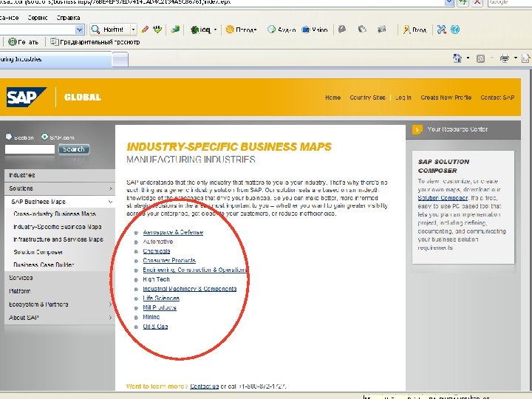Click Solution Composer link in right panel

(443, 198)
